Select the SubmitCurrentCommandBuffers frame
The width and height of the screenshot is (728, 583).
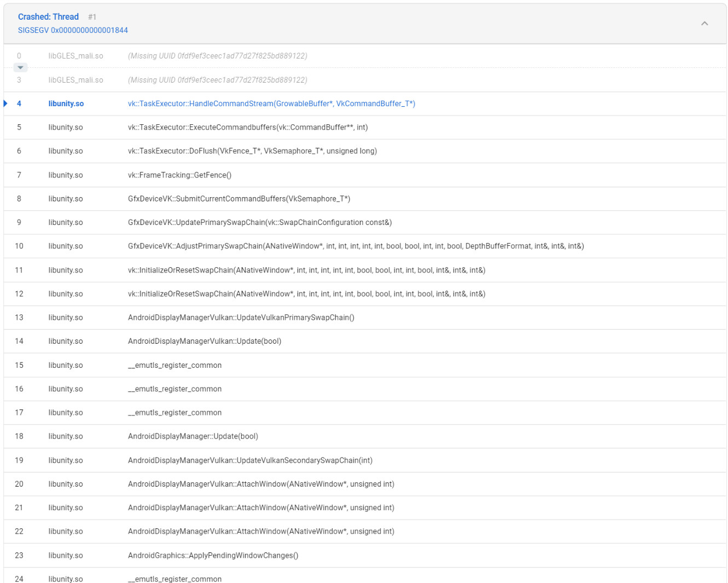pos(239,199)
